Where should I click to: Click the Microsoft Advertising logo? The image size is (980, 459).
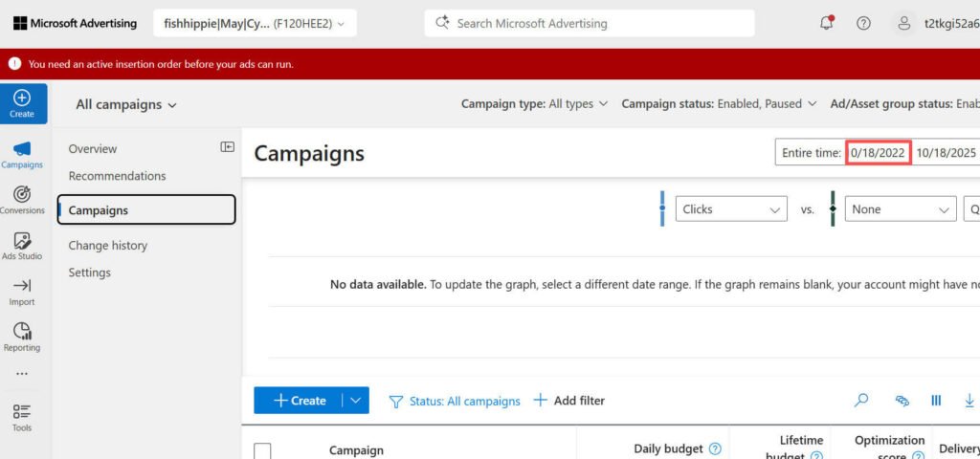[x=75, y=24]
